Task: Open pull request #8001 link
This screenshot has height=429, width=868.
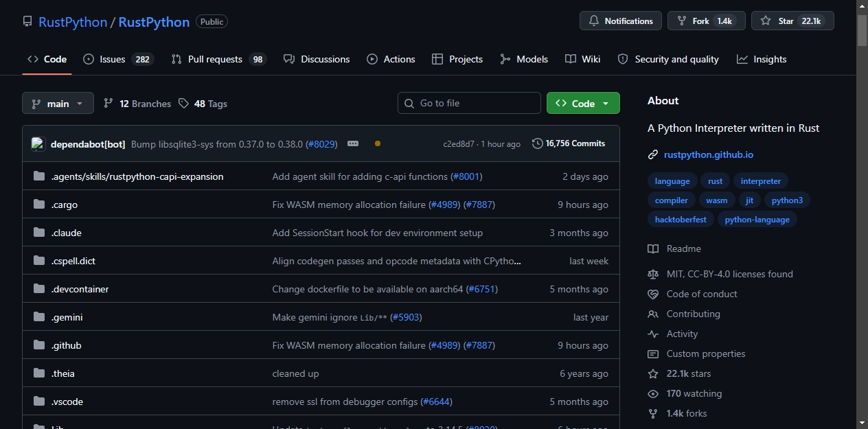Action: pyautogui.click(x=467, y=176)
